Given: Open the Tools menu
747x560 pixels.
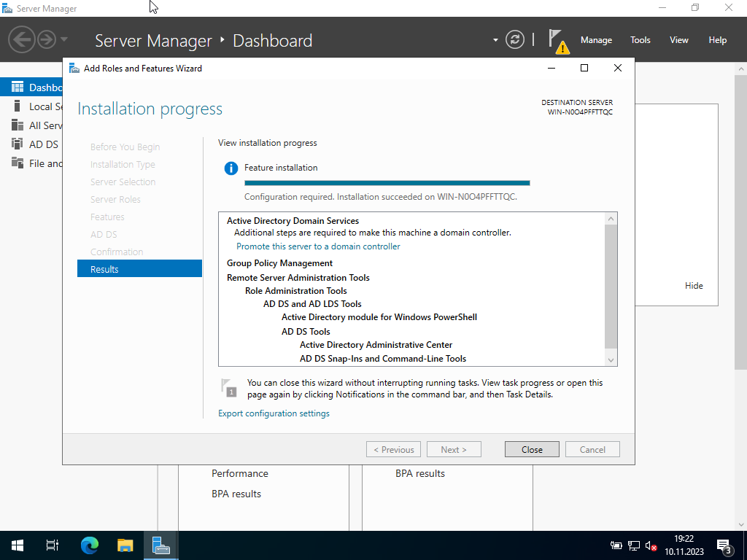Looking at the screenshot, I should click(x=640, y=40).
